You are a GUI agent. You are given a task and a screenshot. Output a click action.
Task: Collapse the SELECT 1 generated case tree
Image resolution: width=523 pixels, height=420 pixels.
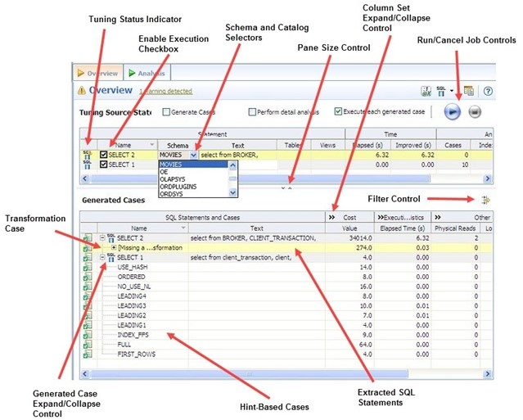[103, 257]
